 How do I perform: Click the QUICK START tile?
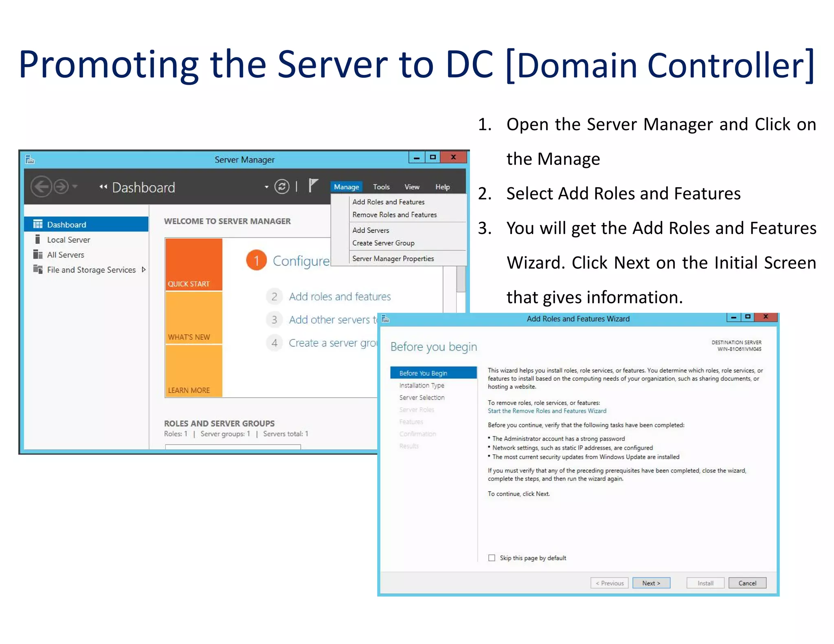point(194,264)
